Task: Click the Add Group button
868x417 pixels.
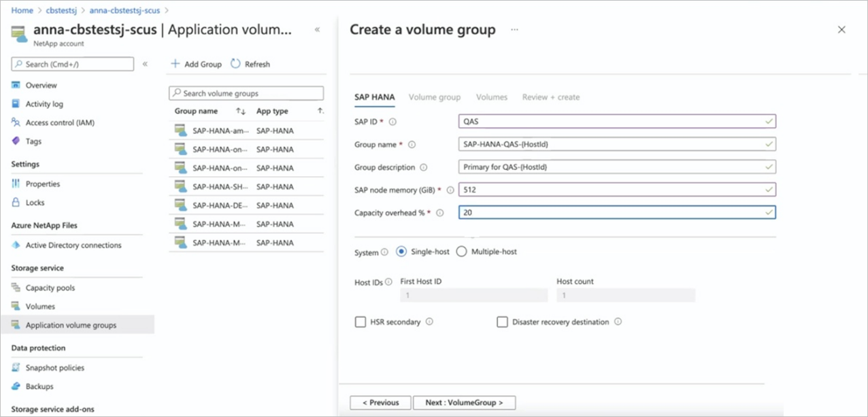Action: tap(196, 64)
